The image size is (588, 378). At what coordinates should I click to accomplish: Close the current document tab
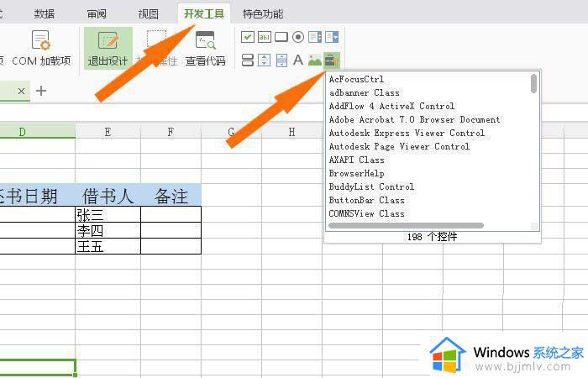click(21, 91)
